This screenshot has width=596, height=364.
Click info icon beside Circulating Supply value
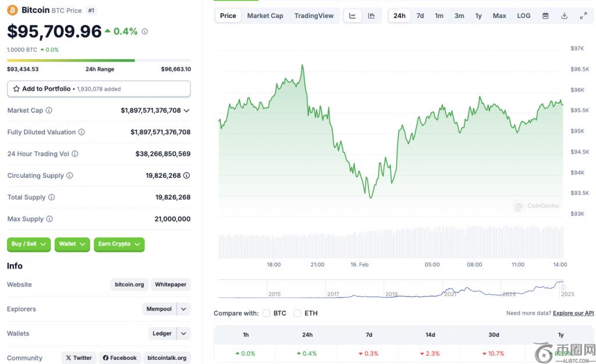(x=186, y=176)
